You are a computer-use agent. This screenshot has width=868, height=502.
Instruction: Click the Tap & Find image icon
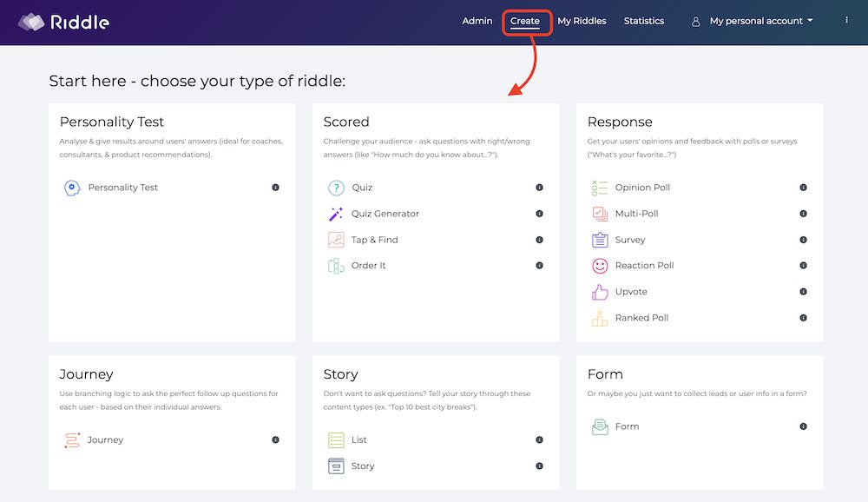coord(336,240)
